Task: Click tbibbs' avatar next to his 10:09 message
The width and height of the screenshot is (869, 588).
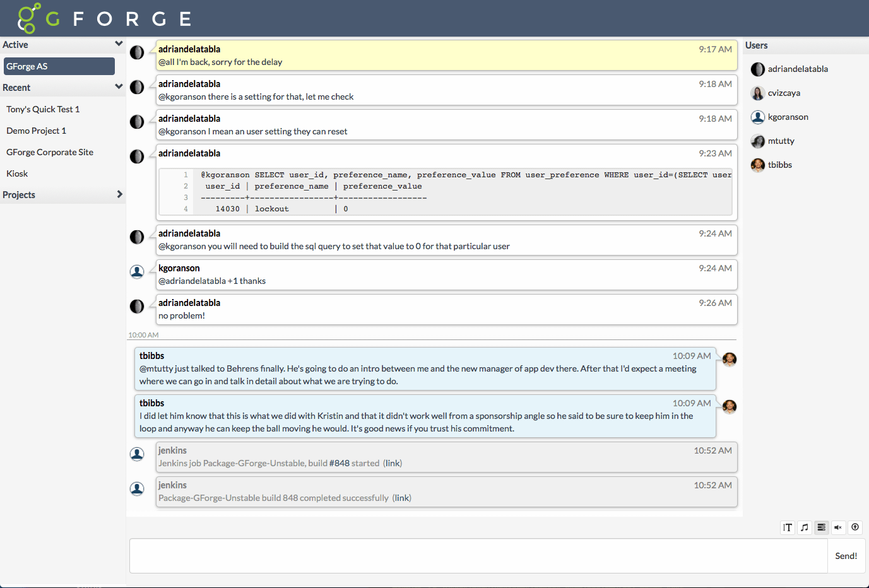Action: (729, 360)
